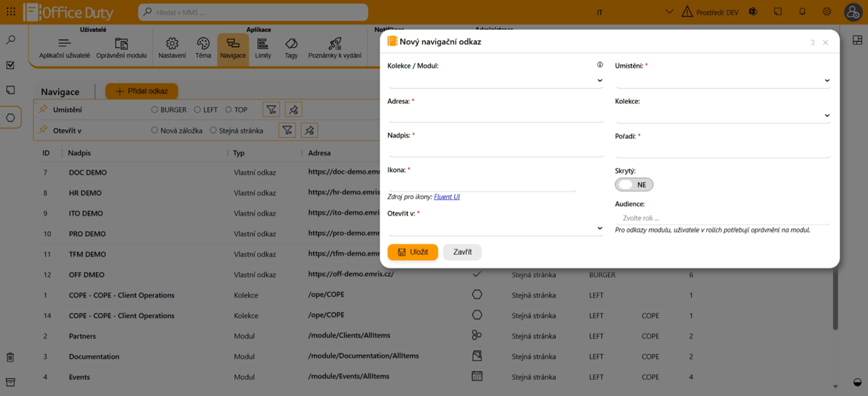Open the Kolekce dropdown in dialog

point(723,116)
